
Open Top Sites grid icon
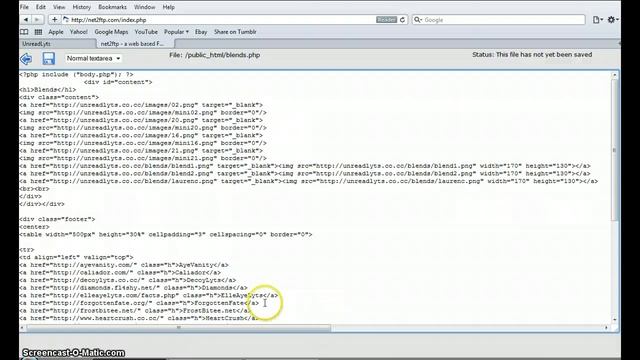tap(38, 32)
